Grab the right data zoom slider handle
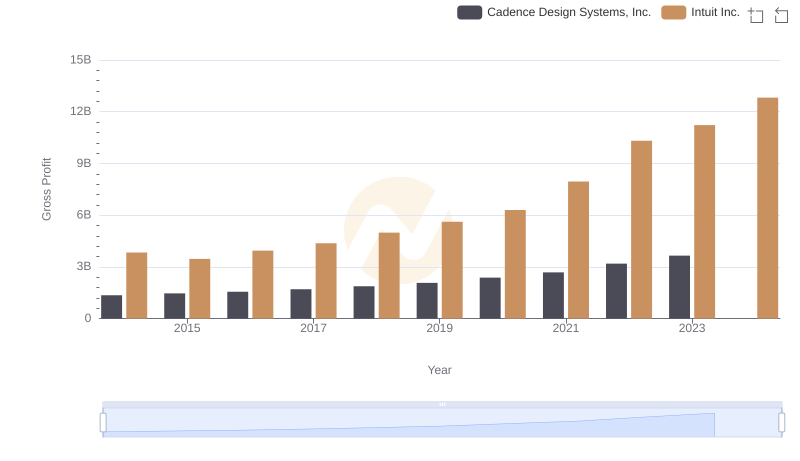800x461 pixels. coord(781,423)
